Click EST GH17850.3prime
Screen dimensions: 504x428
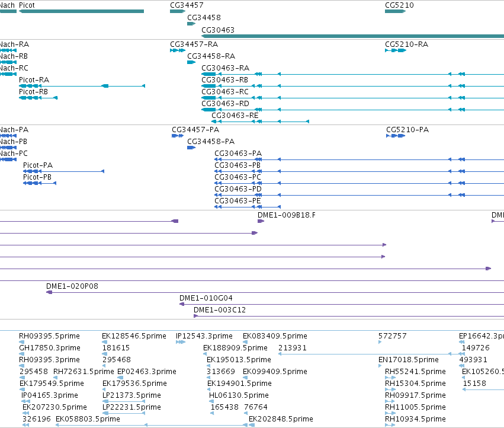tap(50, 348)
